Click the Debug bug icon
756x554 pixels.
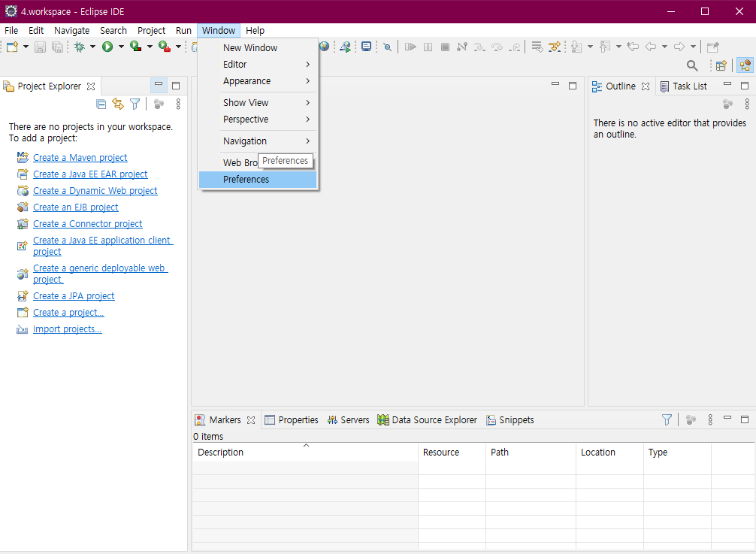tap(80, 47)
